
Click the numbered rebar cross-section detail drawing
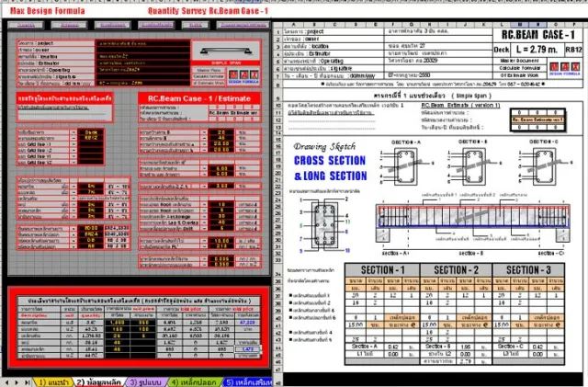324,224
